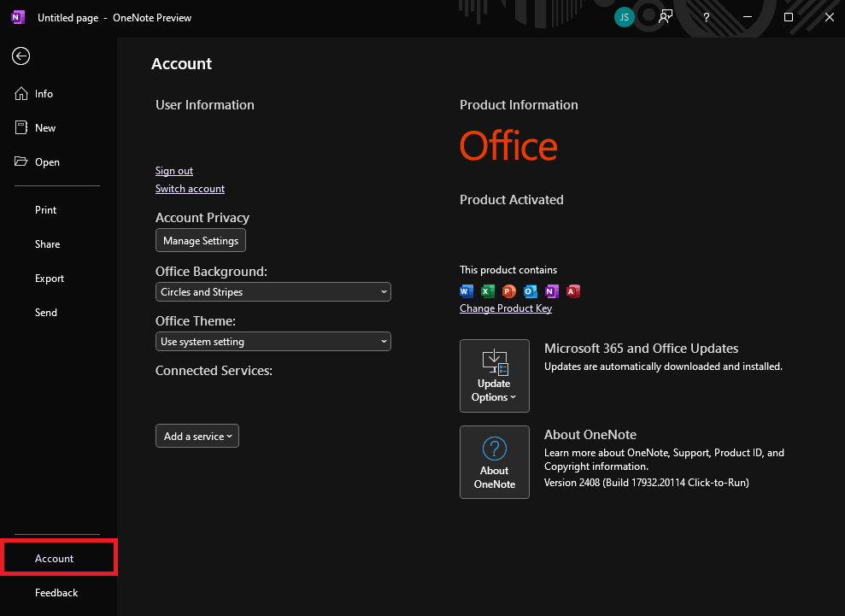The height and width of the screenshot is (616, 845).
Task: Click the Sign out link
Action: tap(174, 171)
